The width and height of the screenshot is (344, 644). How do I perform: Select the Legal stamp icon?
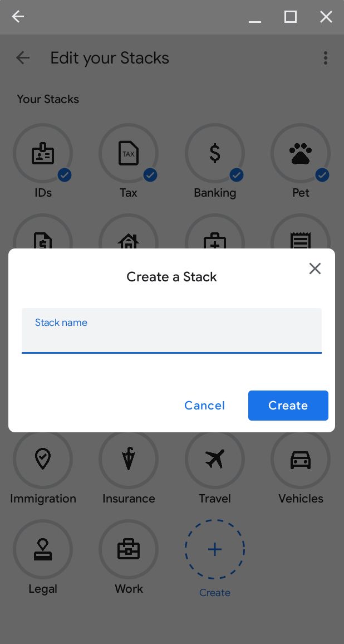click(x=43, y=549)
